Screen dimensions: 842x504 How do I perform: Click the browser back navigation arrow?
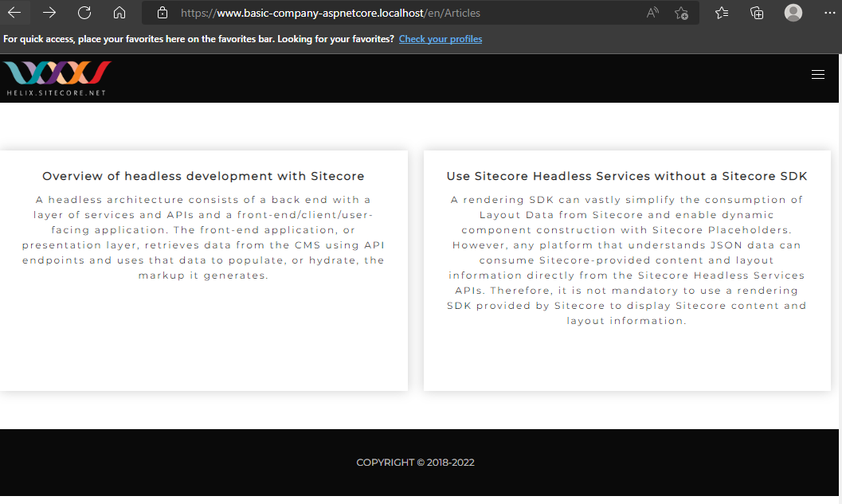click(x=15, y=12)
